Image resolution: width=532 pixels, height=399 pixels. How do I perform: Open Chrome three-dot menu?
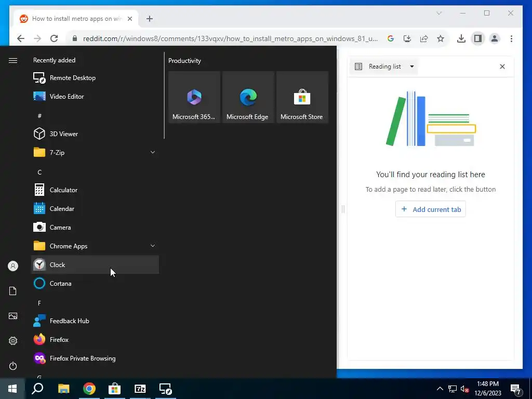(511, 38)
